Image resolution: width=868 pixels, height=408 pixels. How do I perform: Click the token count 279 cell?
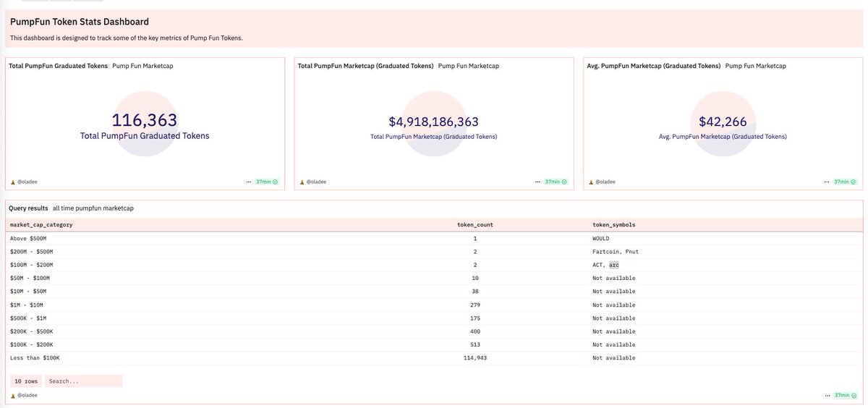tap(475, 305)
